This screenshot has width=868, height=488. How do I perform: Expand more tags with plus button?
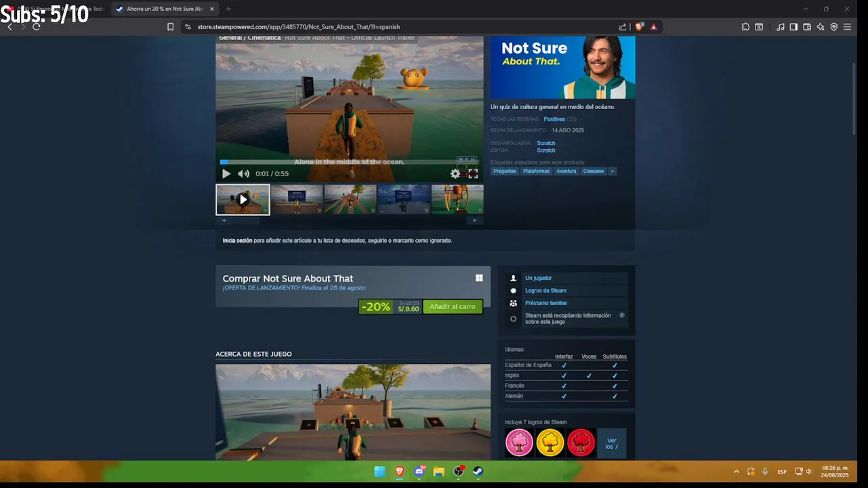pos(612,171)
